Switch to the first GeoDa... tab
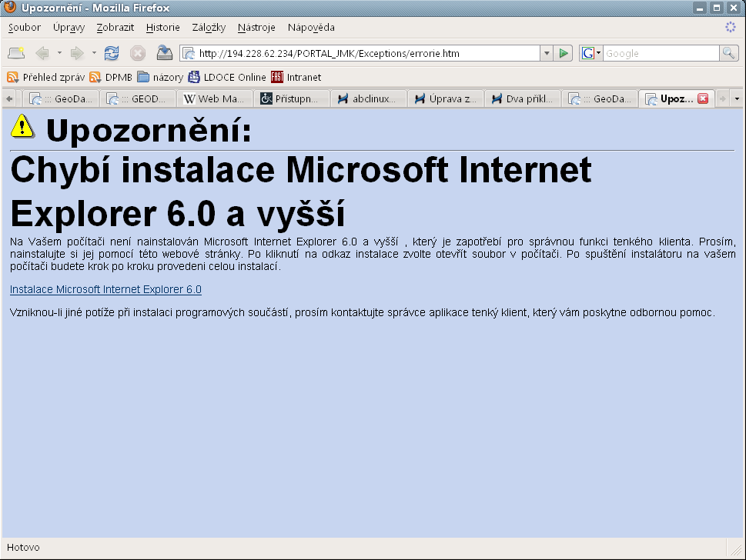This screenshot has width=746, height=560. (61, 99)
